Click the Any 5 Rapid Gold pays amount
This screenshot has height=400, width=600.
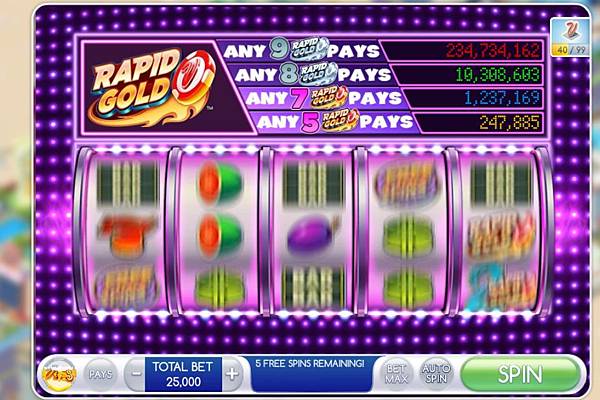pyautogui.click(x=510, y=122)
